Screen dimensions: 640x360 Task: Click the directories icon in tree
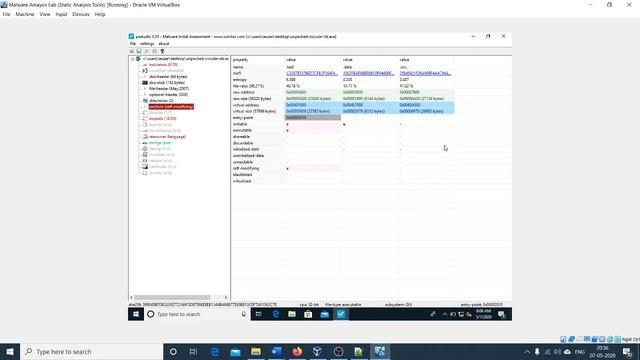144,101
